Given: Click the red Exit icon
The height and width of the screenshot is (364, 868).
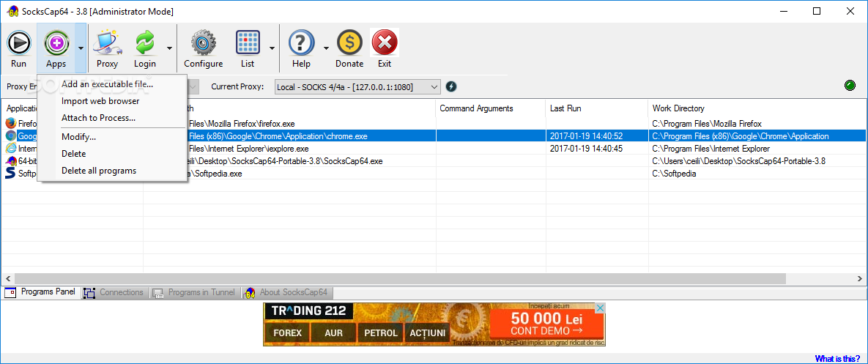Looking at the screenshot, I should click(x=385, y=42).
